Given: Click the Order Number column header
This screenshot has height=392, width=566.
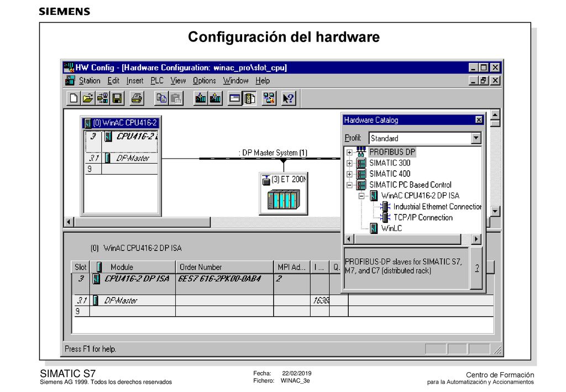Looking at the screenshot, I should [x=224, y=267].
